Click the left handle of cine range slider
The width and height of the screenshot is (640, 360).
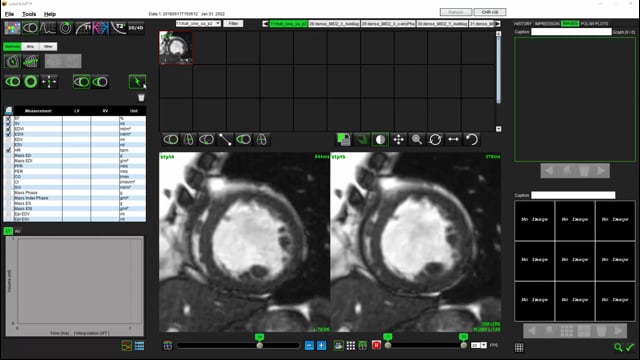click(388, 345)
